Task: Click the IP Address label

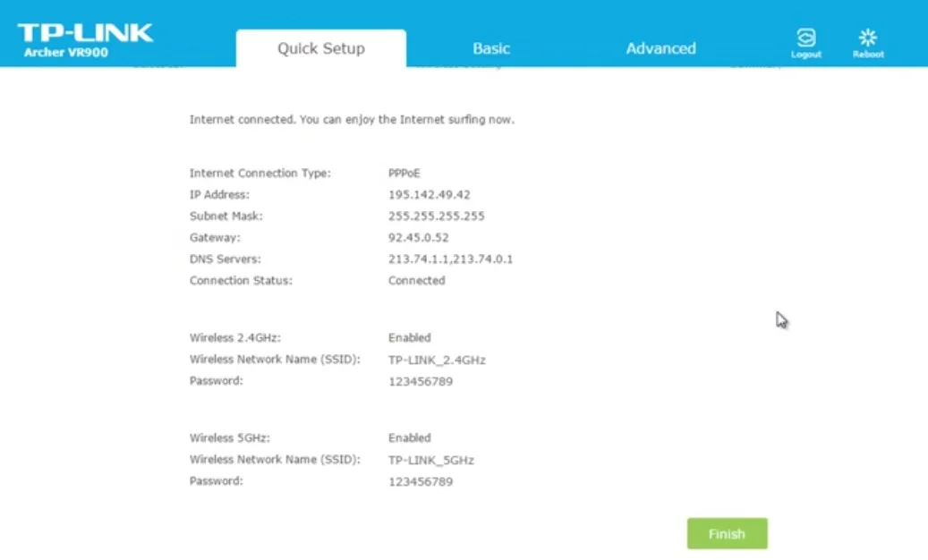Action: pos(219,194)
